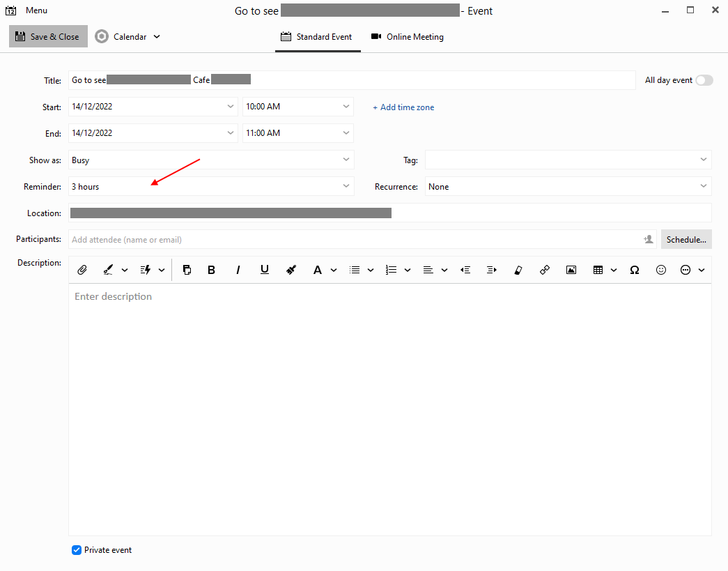This screenshot has height=571, width=728.
Task: Expand the Reminder dropdown showing 3 hours
Action: pos(211,187)
